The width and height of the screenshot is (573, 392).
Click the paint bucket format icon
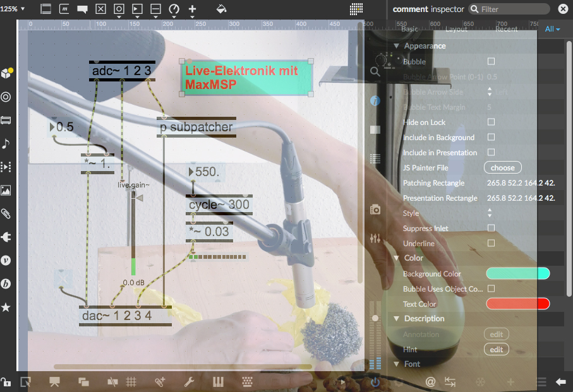(x=221, y=9)
